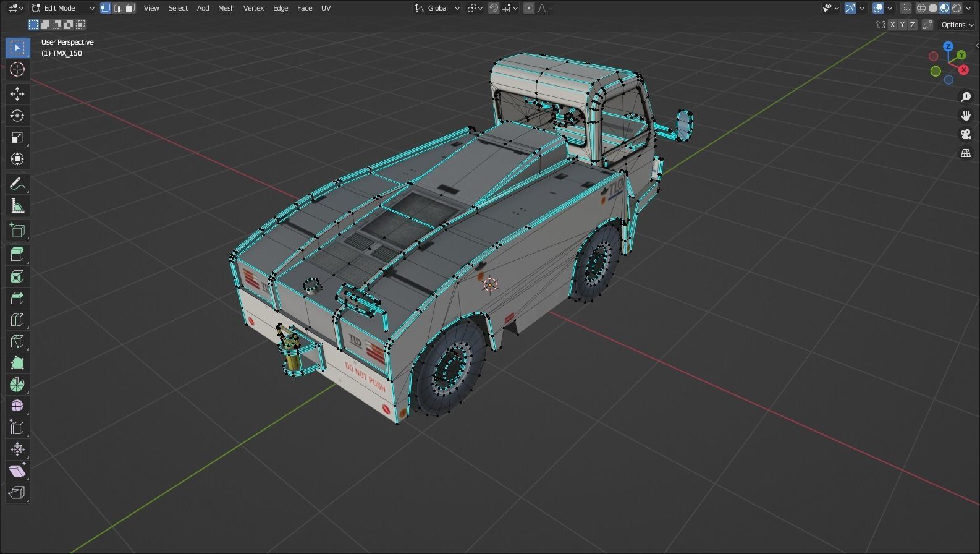This screenshot has height=554, width=980.
Task: Open the Edit Mode dropdown
Action: click(x=62, y=8)
